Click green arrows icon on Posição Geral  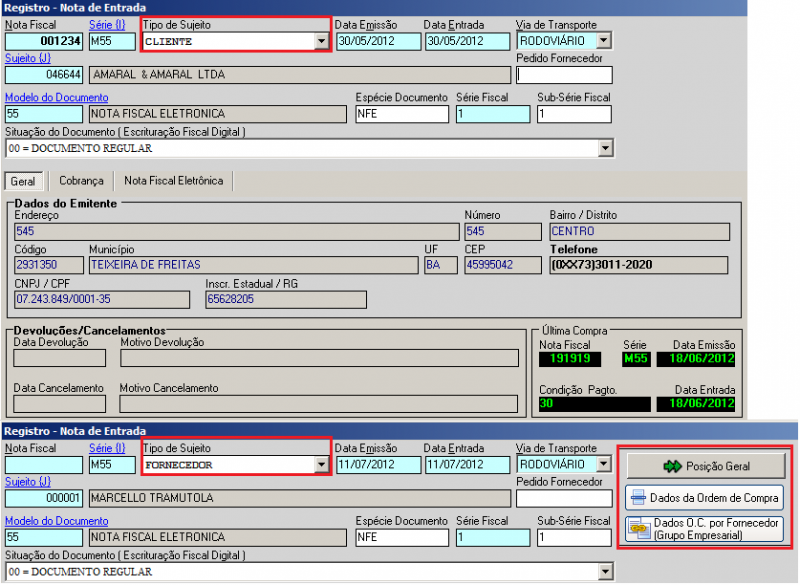[672, 466]
